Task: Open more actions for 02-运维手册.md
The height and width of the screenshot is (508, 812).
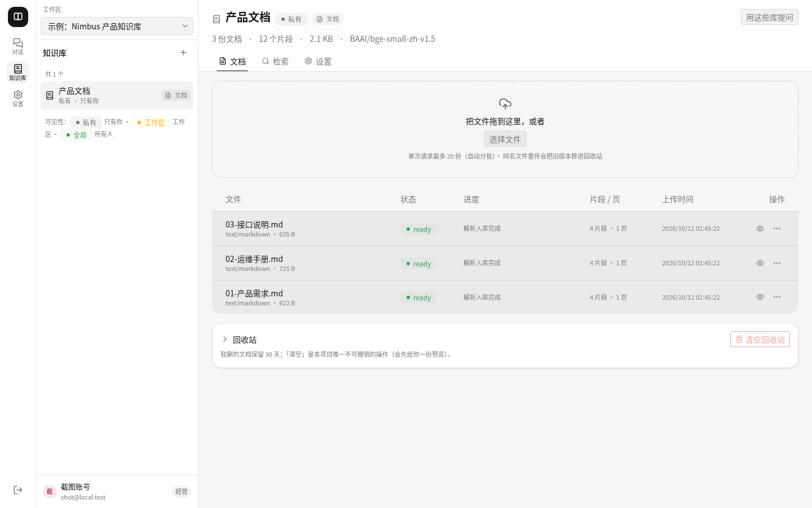Action: [777, 263]
